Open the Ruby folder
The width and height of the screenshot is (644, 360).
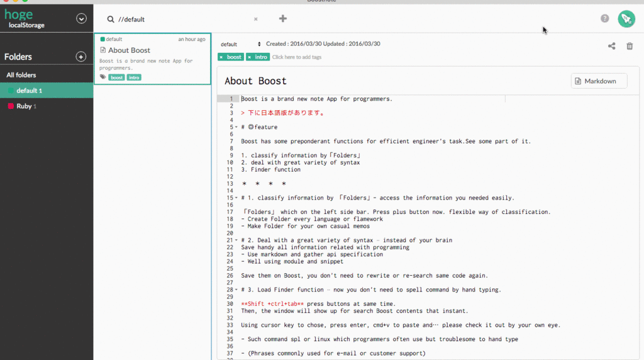(x=47, y=106)
